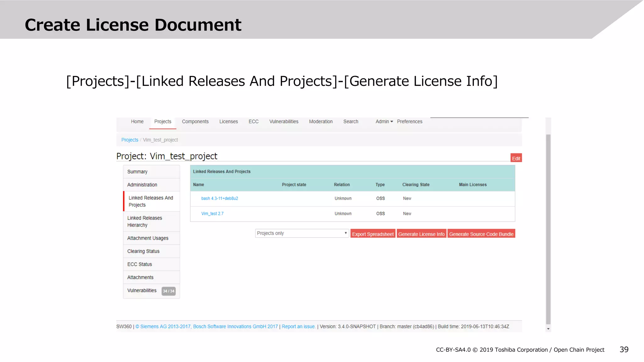Click the scrollbar down arrow
This screenshot has height=362, width=644.
(x=548, y=329)
